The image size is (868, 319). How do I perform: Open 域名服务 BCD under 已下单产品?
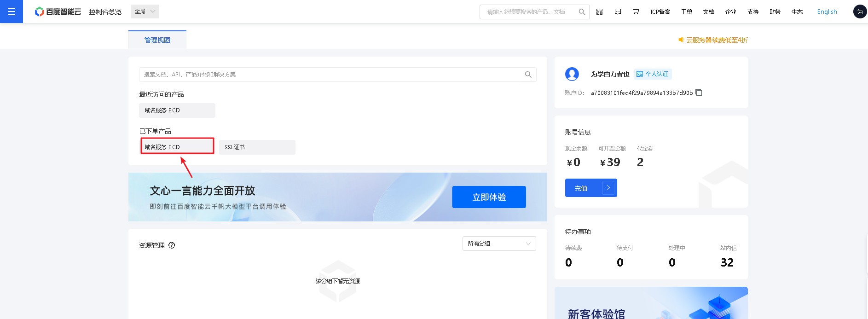(177, 147)
